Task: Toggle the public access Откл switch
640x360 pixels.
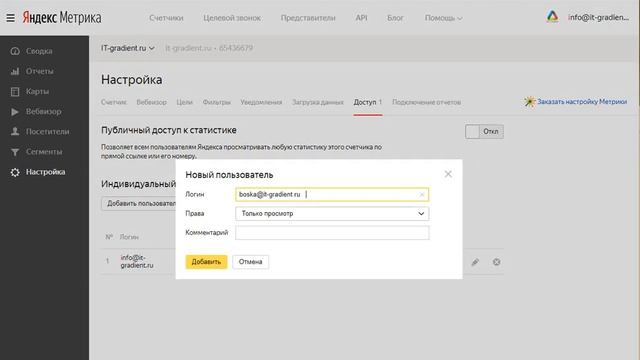Action: point(484,131)
